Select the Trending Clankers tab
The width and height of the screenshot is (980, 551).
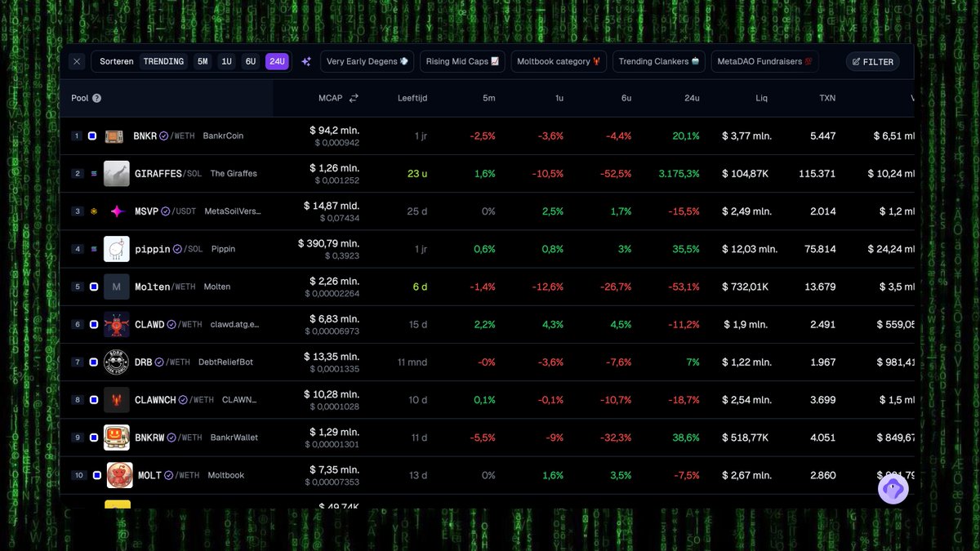(658, 61)
